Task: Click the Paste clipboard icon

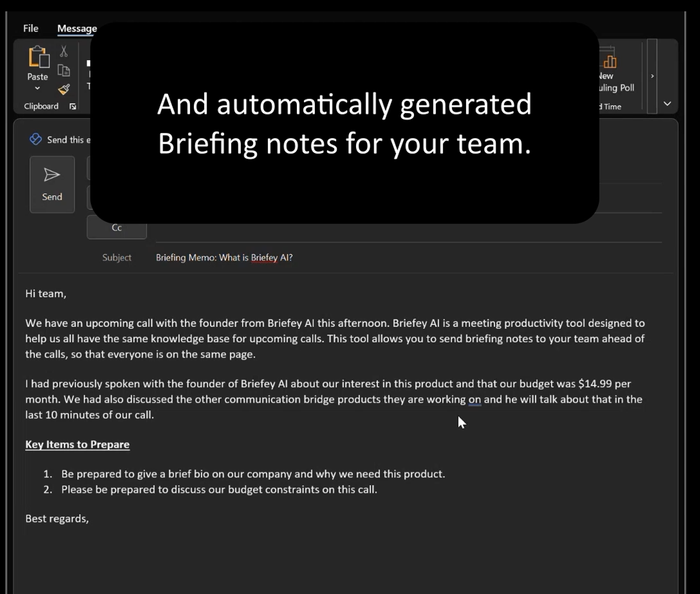Action: pyautogui.click(x=38, y=58)
